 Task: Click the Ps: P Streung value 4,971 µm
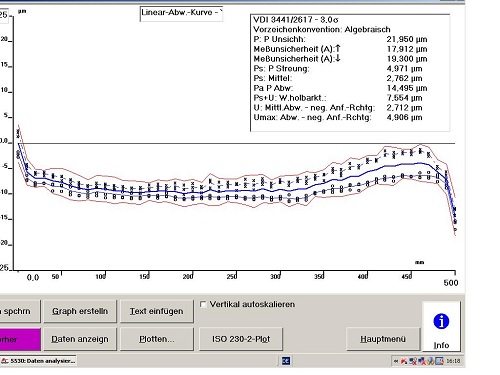pos(404,69)
